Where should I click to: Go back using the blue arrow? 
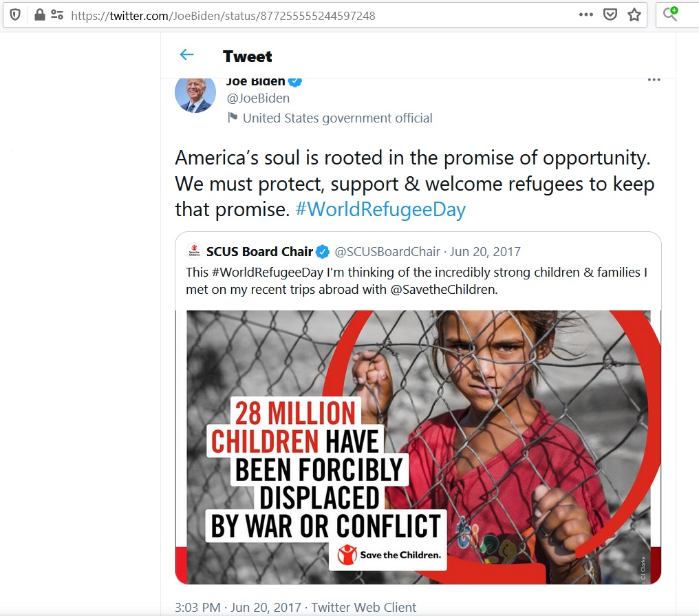pos(186,55)
